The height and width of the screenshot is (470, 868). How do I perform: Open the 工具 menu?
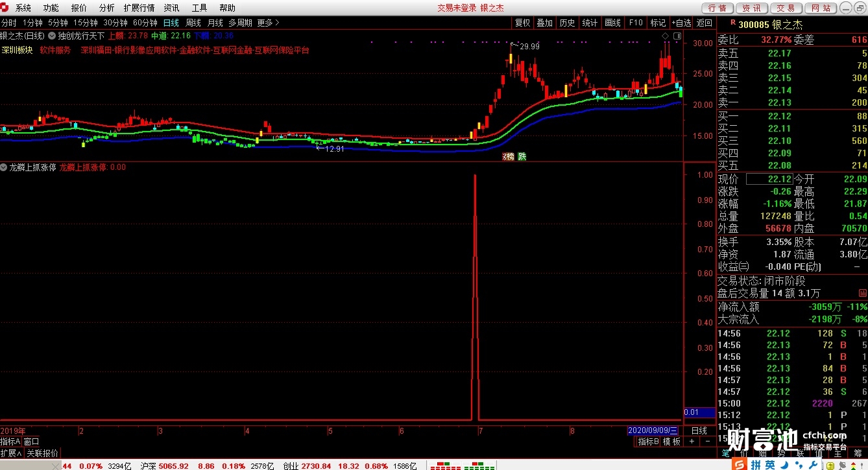coord(199,8)
